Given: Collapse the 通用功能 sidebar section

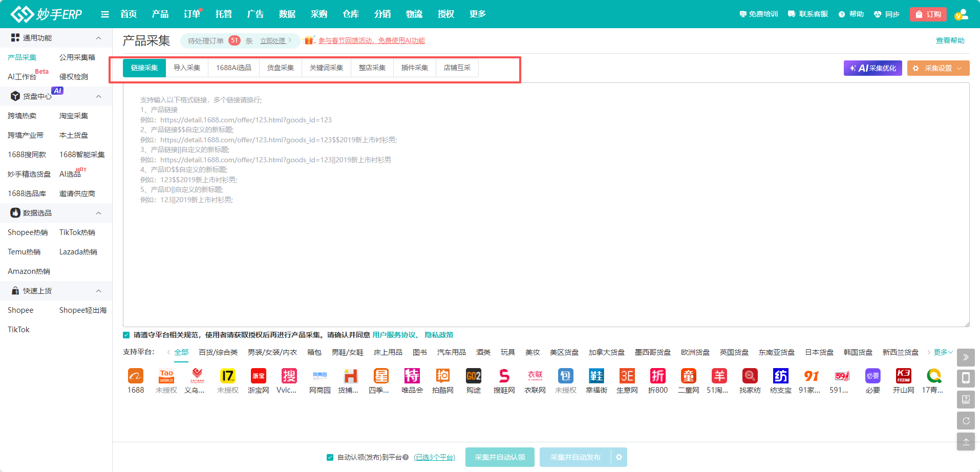Looking at the screenshot, I should [98, 38].
